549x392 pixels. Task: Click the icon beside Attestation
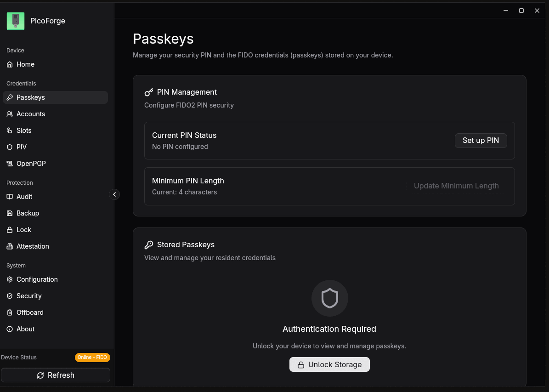[10, 246]
